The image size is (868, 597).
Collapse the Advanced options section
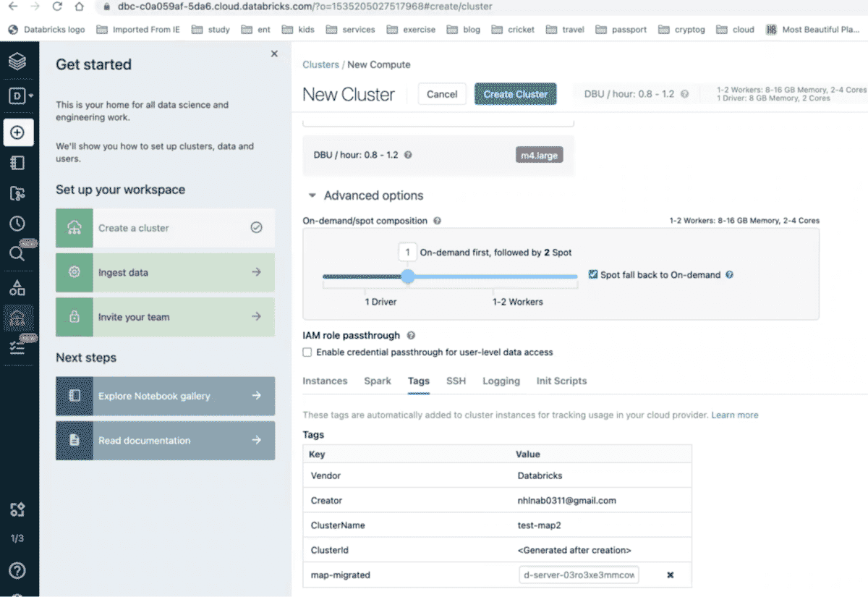coord(312,195)
